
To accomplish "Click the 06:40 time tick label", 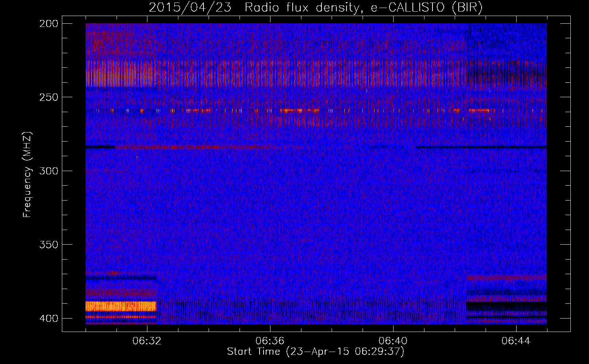I will (393, 341).
